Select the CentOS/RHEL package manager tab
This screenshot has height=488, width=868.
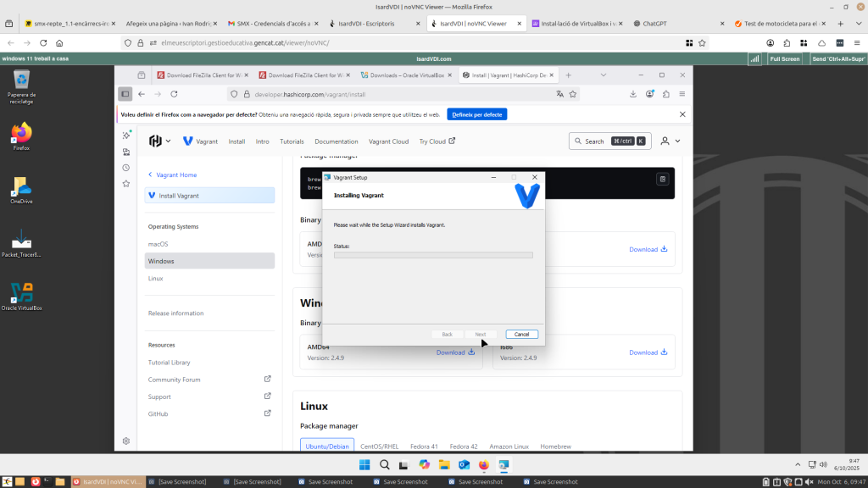click(379, 446)
